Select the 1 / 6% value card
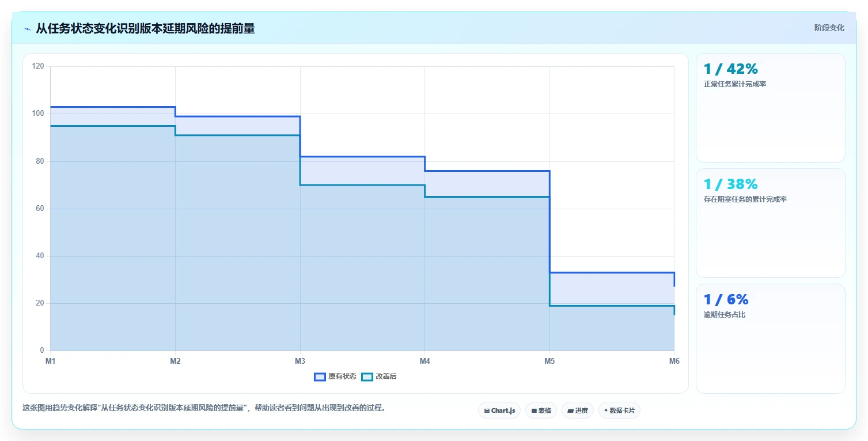The height and width of the screenshot is (441, 868). tap(771, 338)
